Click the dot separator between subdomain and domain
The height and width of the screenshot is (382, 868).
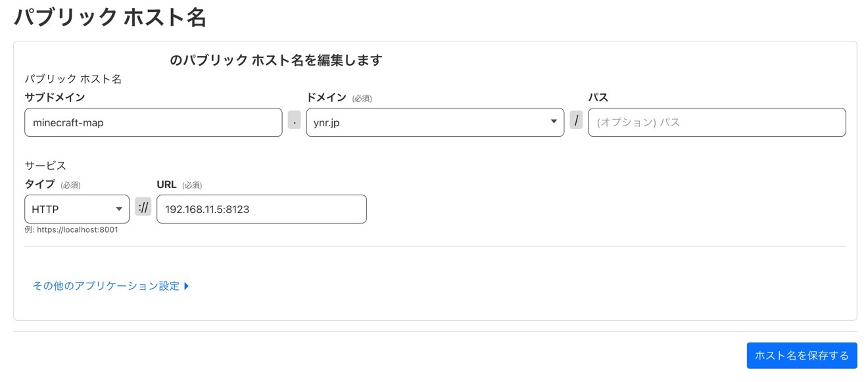pos(295,120)
